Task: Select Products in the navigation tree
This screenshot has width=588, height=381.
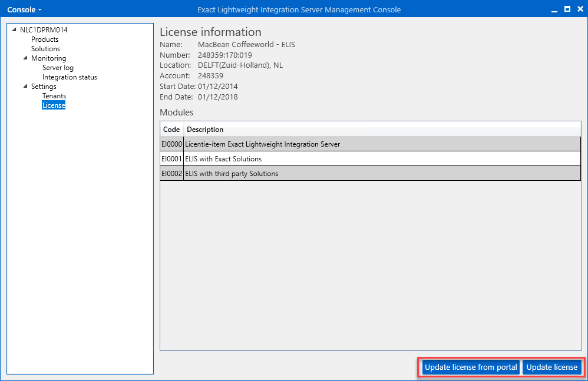Action: pyautogui.click(x=45, y=39)
